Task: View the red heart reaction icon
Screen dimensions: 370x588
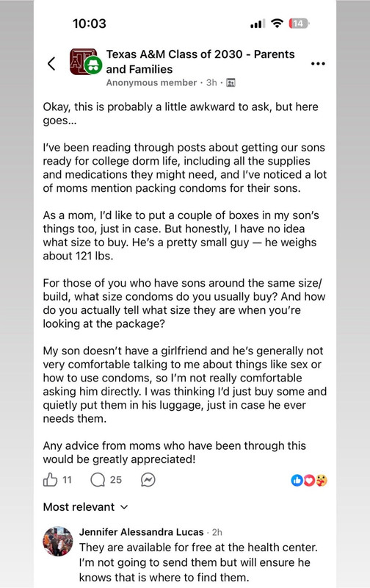Action: [x=309, y=480]
